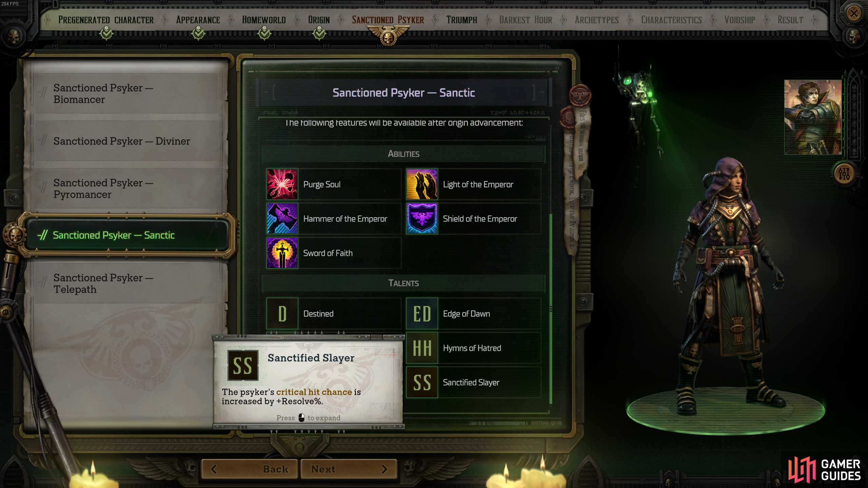The image size is (868, 488).
Task: Click the Edge of Dawn talent icon
Action: [x=422, y=313]
